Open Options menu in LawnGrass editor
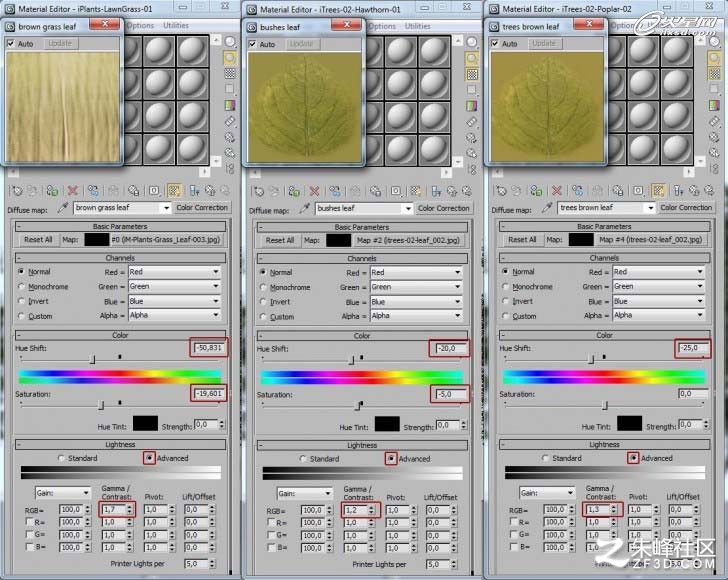This screenshot has height=580, width=728. coord(140,26)
